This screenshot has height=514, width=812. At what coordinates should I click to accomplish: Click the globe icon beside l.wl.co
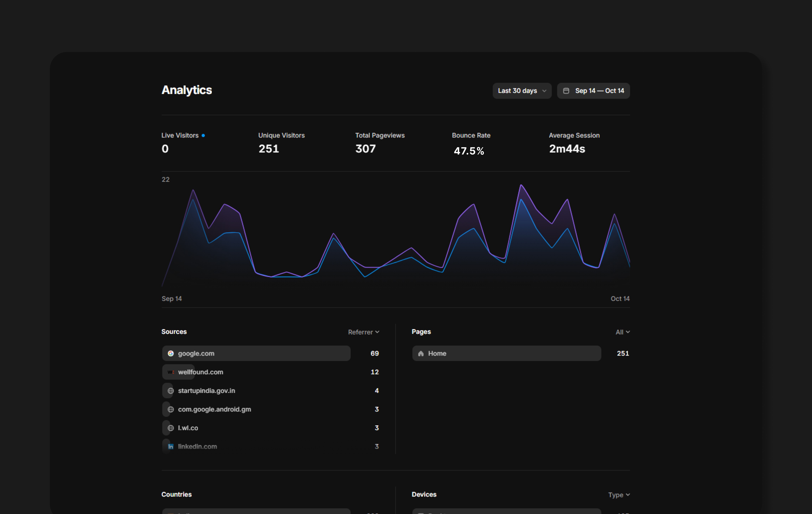(x=171, y=428)
